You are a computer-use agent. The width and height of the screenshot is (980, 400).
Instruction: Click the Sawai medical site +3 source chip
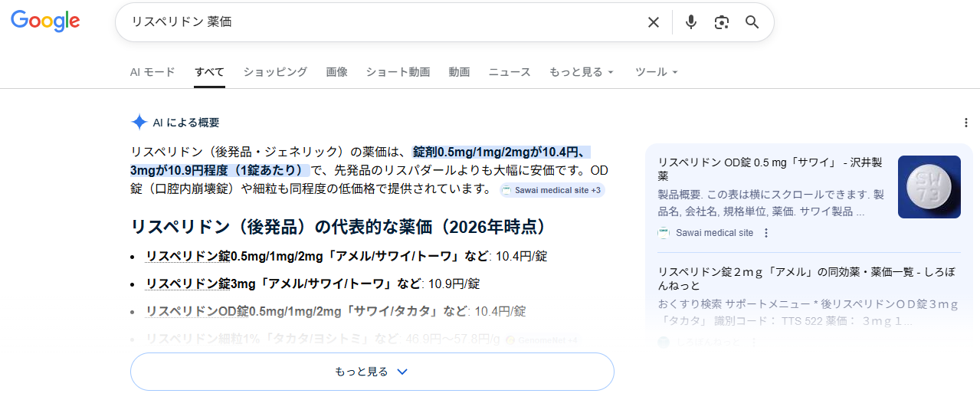click(552, 190)
